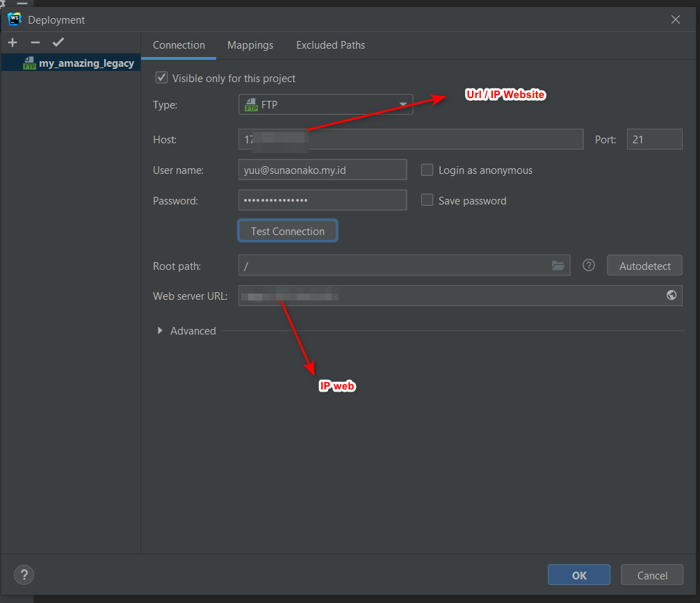700x603 pixels.
Task: Click the question mark icon beside Root path
Action: pyautogui.click(x=589, y=265)
